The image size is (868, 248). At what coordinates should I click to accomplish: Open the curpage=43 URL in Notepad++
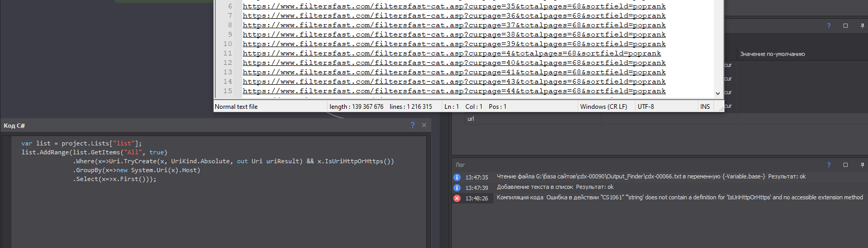pyautogui.click(x=454, y=82)
